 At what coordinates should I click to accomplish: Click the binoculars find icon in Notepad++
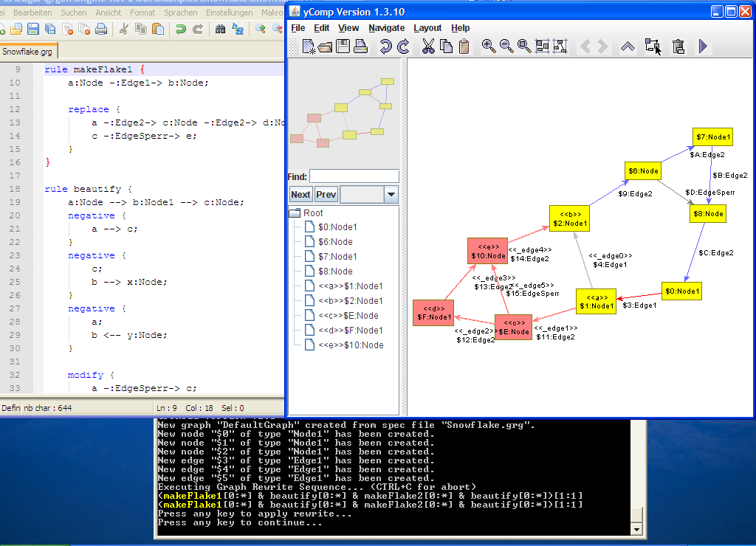(220, 29)
